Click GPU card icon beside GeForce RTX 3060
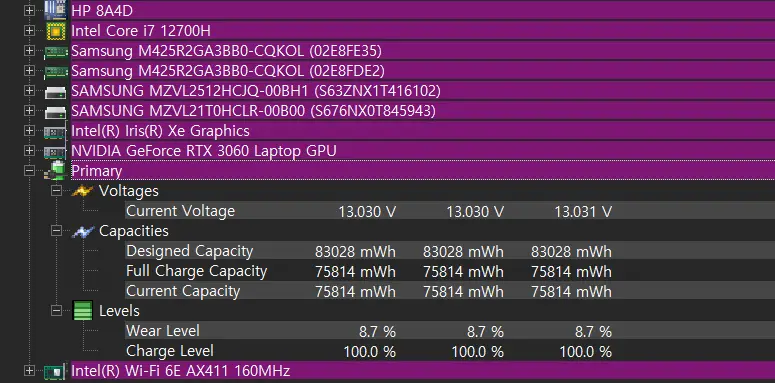The height and width of the screenshot is (383, 775). click(x=55, y=152)
